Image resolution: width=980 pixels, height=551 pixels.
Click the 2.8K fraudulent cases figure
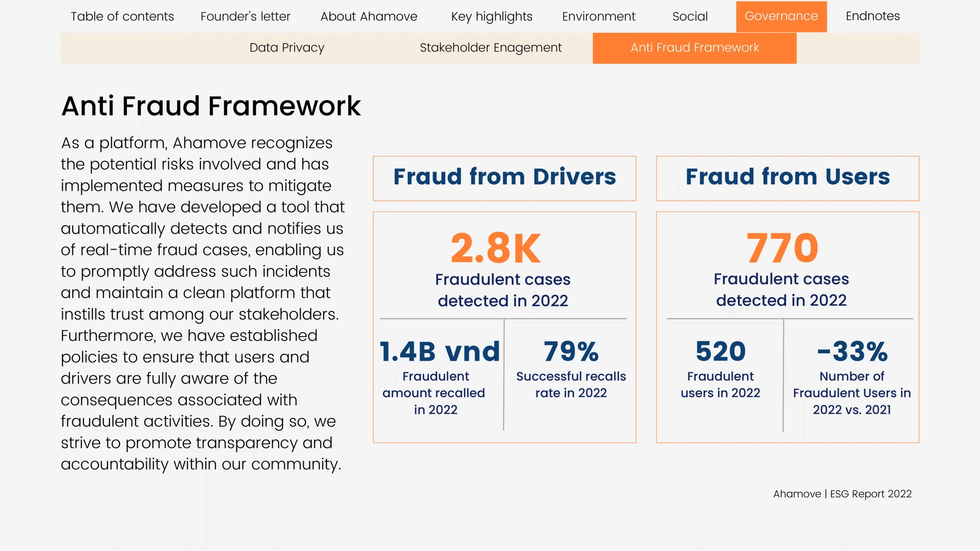[x=496, y=249]
